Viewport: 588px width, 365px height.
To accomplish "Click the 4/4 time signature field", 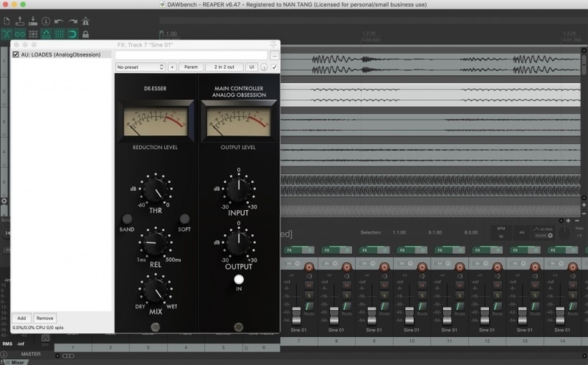I will 522,233.
